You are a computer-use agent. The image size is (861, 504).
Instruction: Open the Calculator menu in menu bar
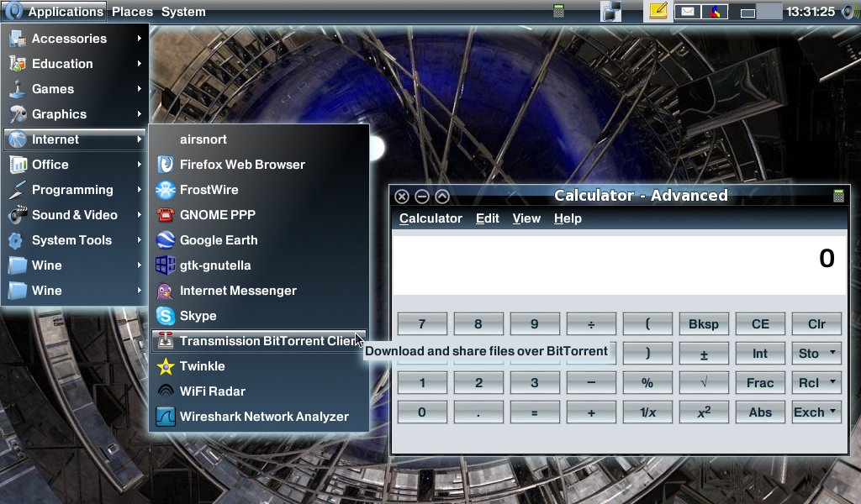[430, 218]
